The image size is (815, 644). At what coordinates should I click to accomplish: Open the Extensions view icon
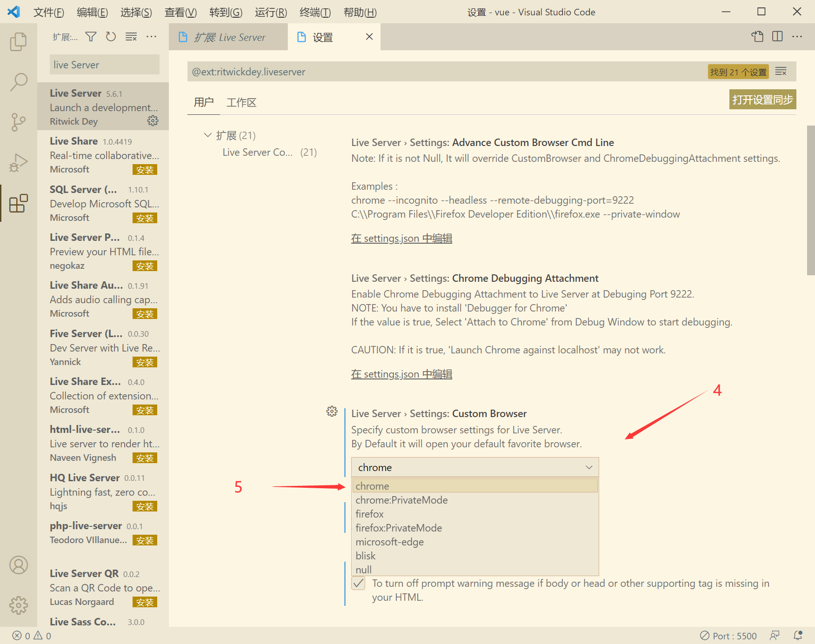18,203
